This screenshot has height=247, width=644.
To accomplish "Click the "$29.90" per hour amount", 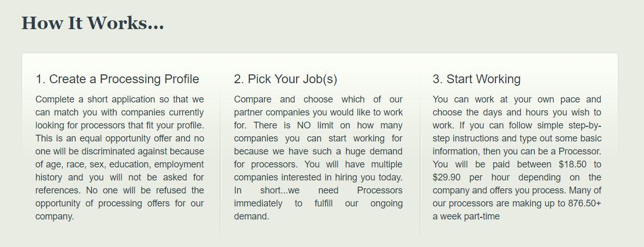I will click(447, 177).
